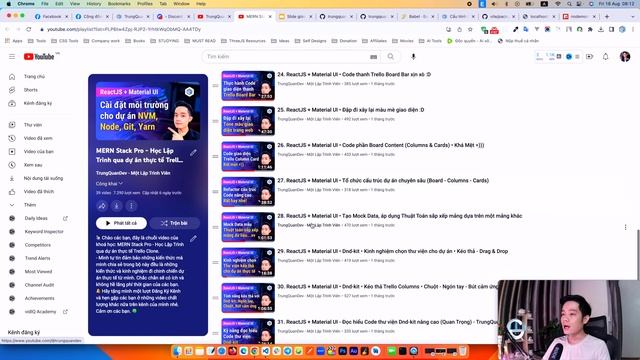Open Keyword Inspector in sidebar
640x360 pixels.
coord(44,231)
